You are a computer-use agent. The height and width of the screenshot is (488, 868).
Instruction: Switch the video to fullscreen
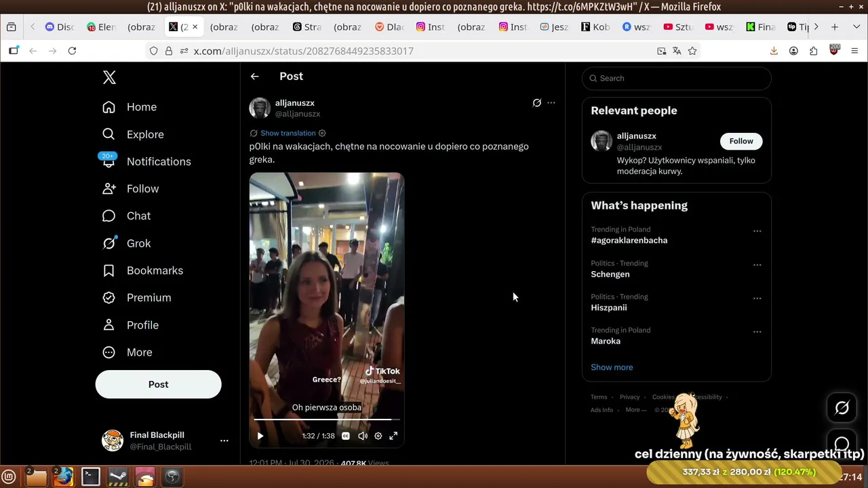click(393, 436)
